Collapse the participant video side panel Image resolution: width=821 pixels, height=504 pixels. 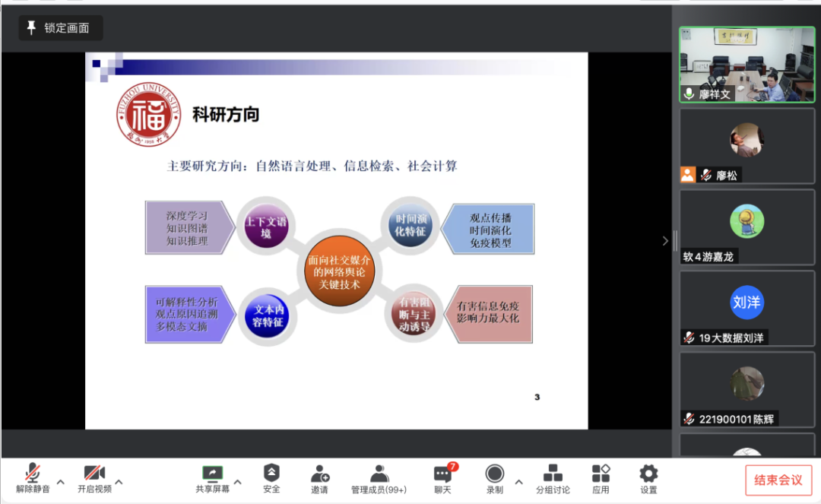[x=665, y=241]
